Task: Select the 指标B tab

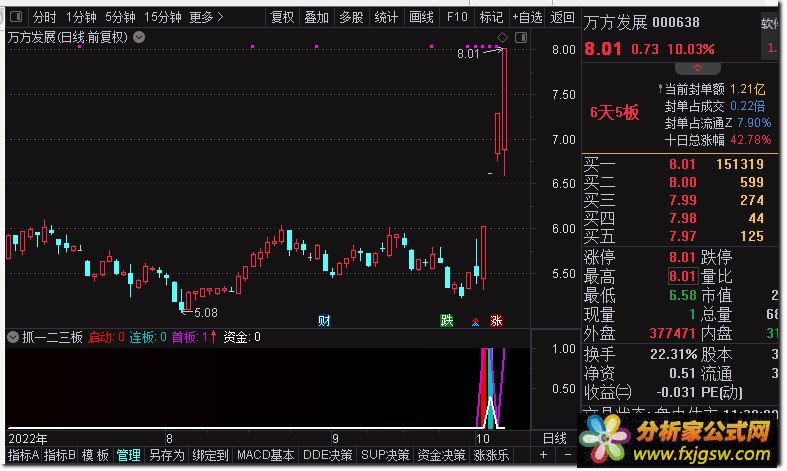Action: point(60,455)
